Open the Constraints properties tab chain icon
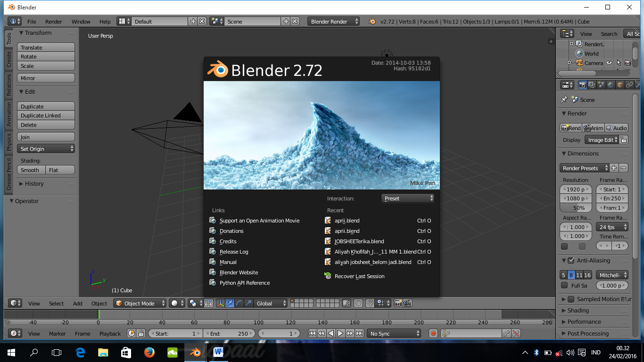Screen dimensions: 644x362 tap(629, 85)
